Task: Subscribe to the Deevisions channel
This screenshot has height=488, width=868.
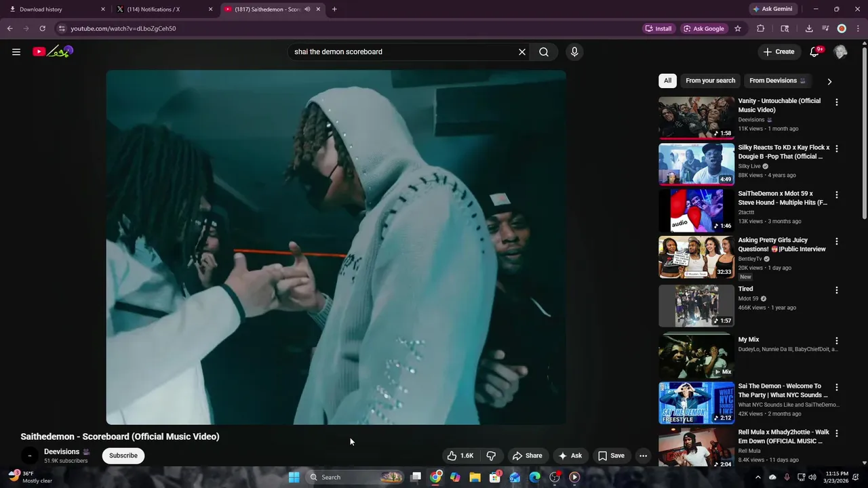Action: (x=123, y=455)
